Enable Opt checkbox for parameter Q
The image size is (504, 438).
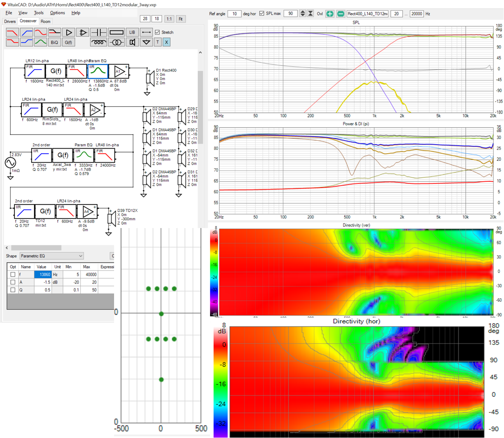[x=13, y=290]
